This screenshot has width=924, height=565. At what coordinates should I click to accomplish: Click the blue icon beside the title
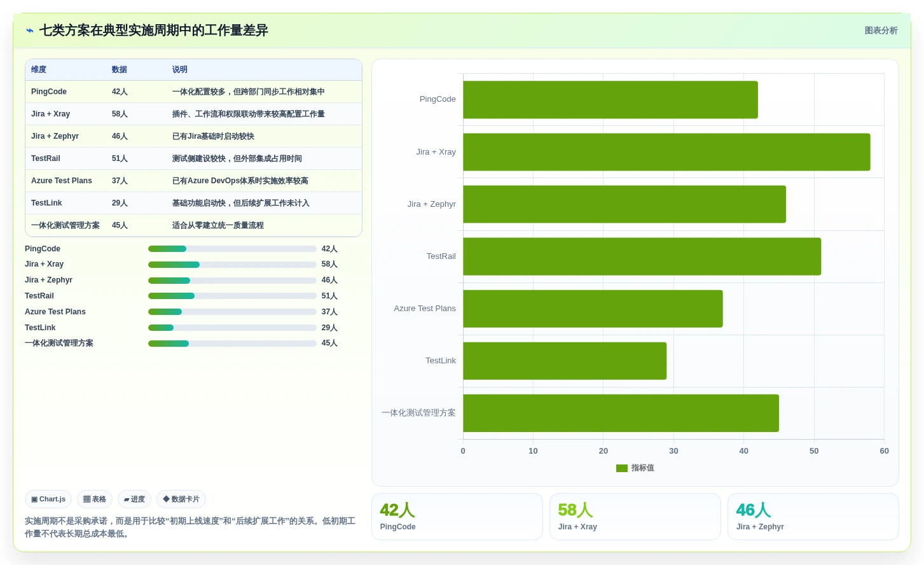point(30,31)
